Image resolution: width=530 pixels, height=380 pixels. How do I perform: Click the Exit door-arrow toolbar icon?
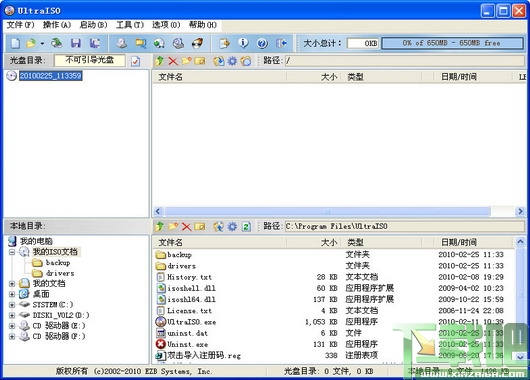(x=281, y=43)
